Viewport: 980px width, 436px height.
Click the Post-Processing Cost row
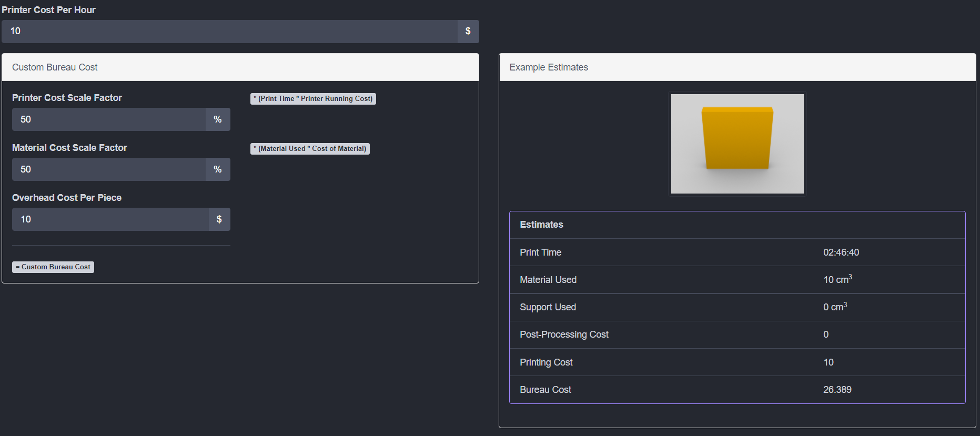(737, 334)
